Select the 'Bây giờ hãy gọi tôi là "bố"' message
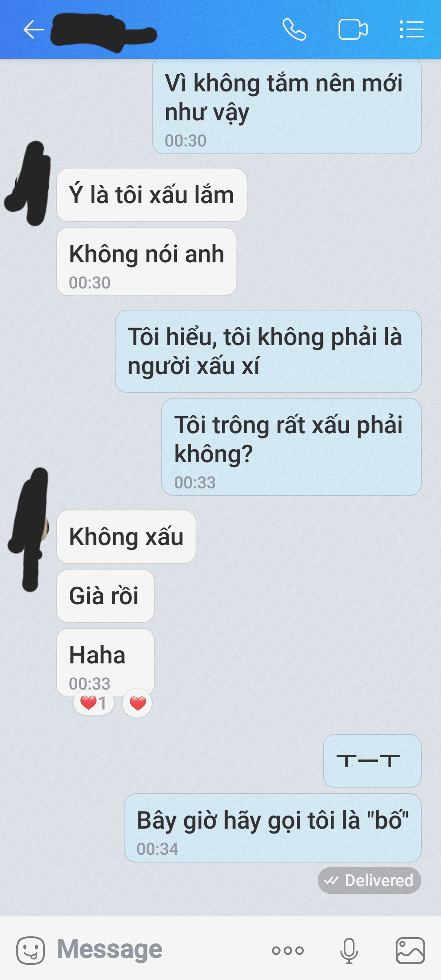The width and height of the screenshot is (441, 980). (x=273, y=828)
